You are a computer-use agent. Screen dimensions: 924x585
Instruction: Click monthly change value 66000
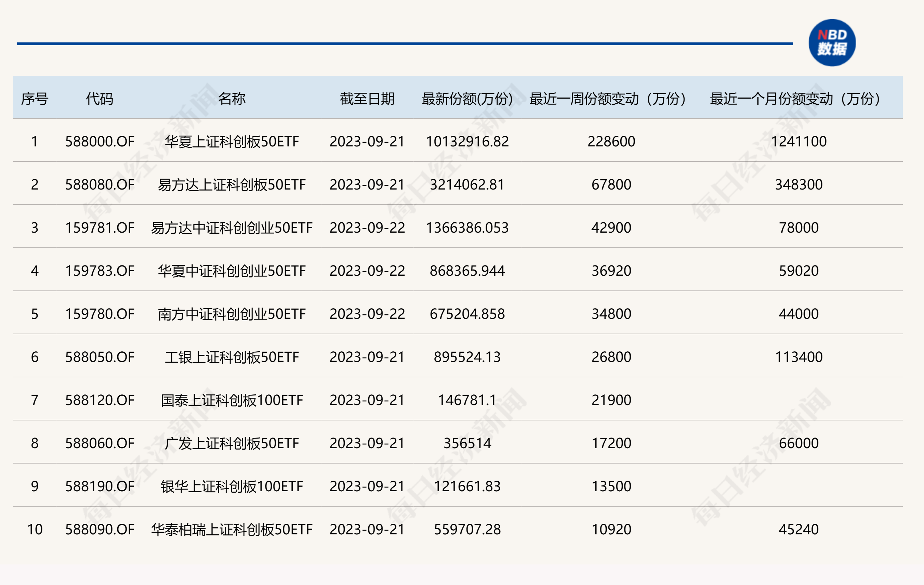click(x=798, y=443)
